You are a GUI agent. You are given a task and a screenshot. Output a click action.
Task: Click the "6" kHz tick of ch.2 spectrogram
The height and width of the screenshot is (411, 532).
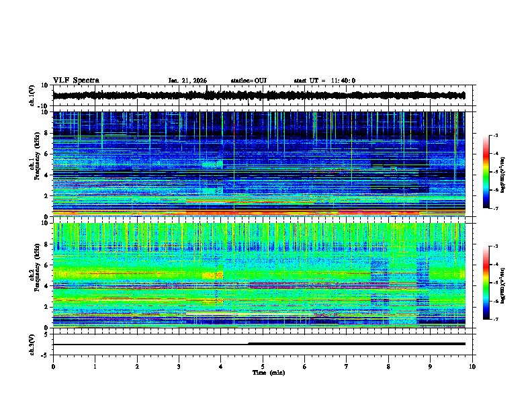click(47, 265)
